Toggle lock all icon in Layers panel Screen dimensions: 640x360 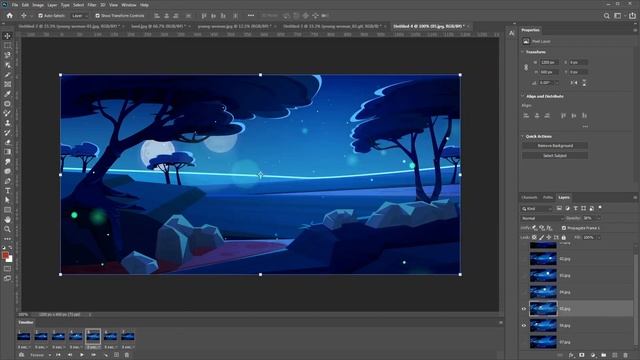(x=564, y=237)
